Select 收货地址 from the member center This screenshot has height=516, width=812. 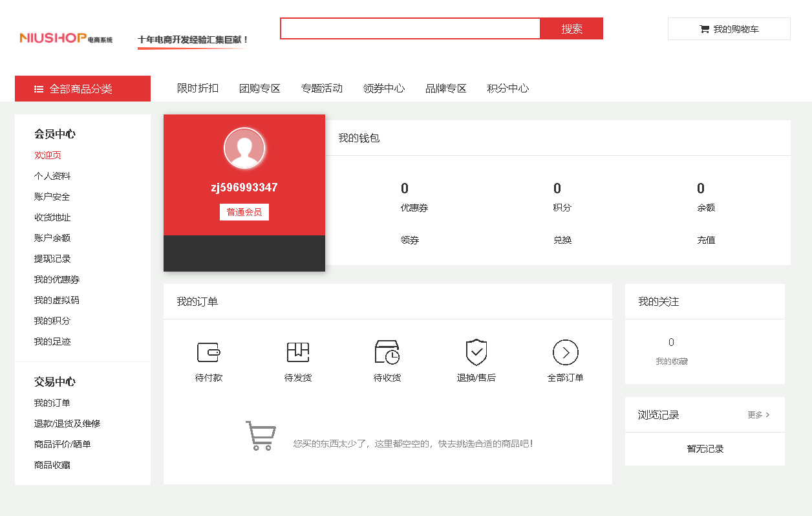click(x=52, y=217)
